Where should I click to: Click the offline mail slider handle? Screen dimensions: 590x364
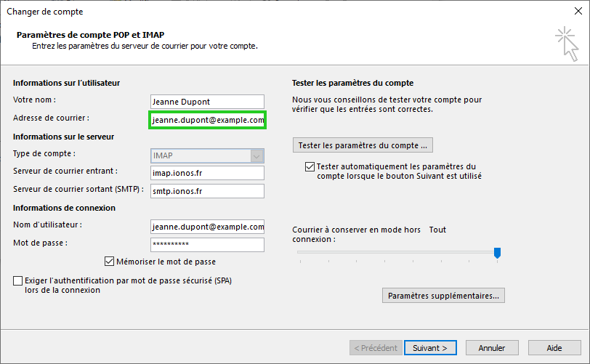coord(497,253)
